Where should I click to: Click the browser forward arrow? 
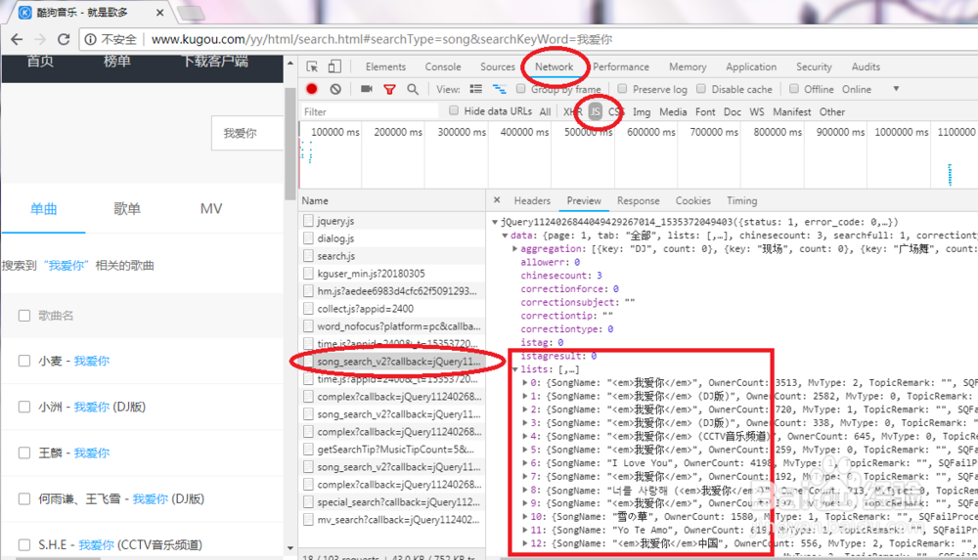40,39
